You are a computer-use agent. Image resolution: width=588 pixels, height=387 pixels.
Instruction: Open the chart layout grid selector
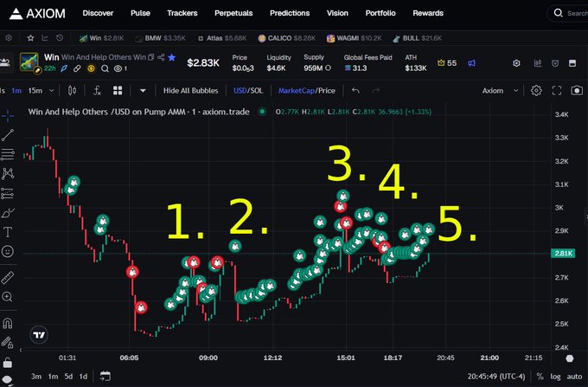[x=118, y=90]
